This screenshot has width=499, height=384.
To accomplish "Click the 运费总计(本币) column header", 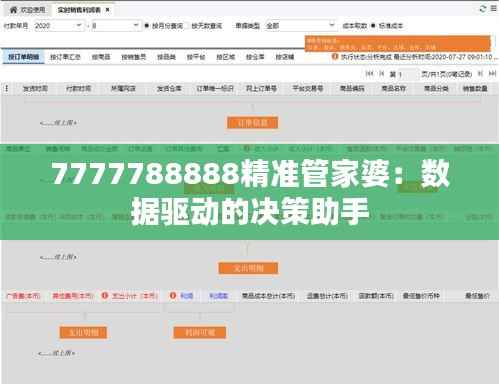I will [327, 296].
